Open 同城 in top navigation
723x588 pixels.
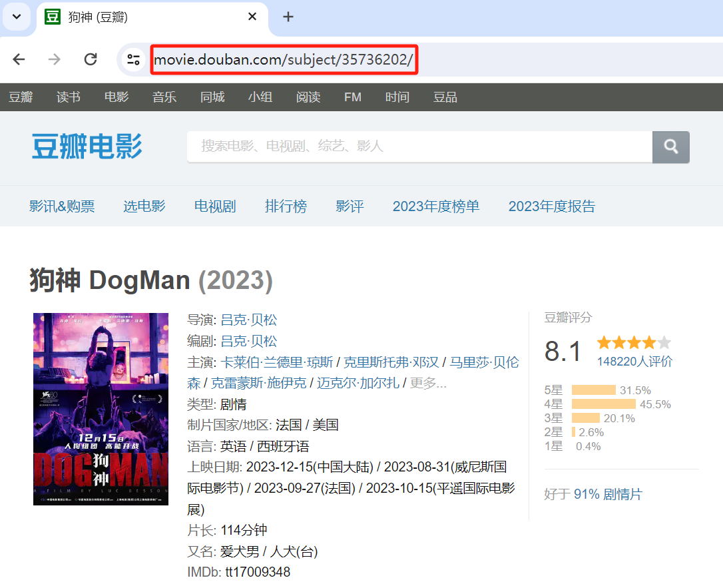coord(212,97)
